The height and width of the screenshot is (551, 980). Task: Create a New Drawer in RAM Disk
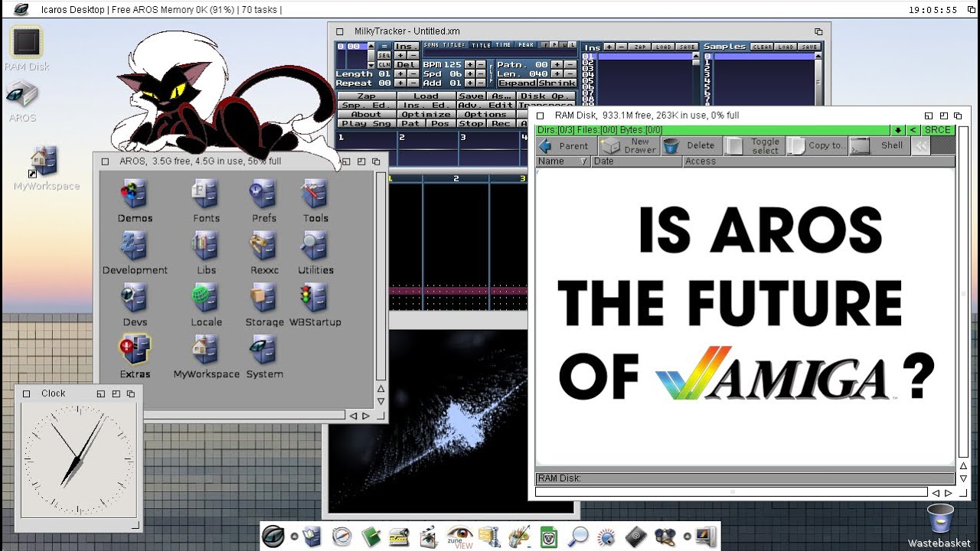[629, 146]
